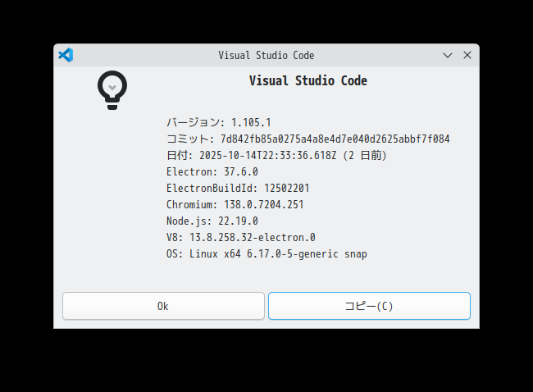
Task: Click the コピー(C) copy button
Action: pos(369,306)
